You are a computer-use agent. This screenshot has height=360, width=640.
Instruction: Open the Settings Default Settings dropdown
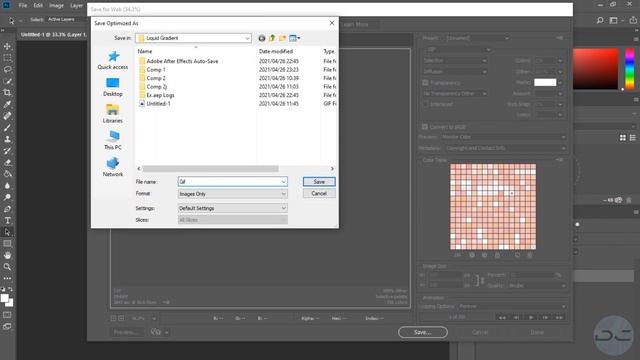(x=233, y=208)
